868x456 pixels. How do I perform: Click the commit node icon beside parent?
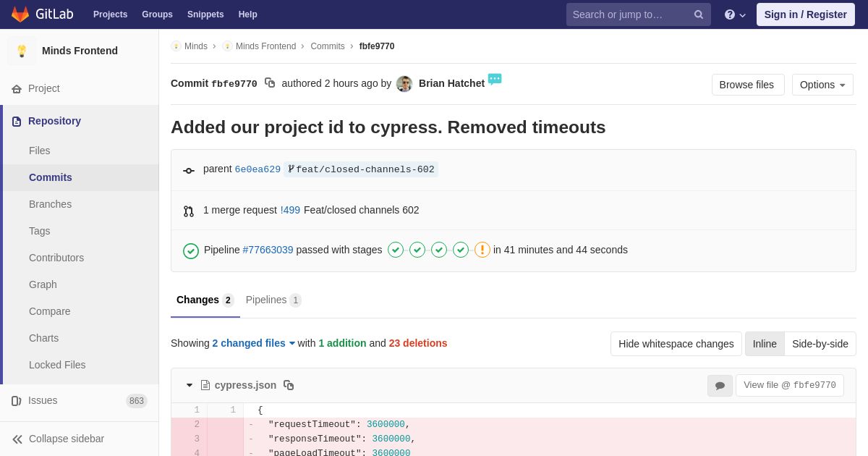(189, 171)
